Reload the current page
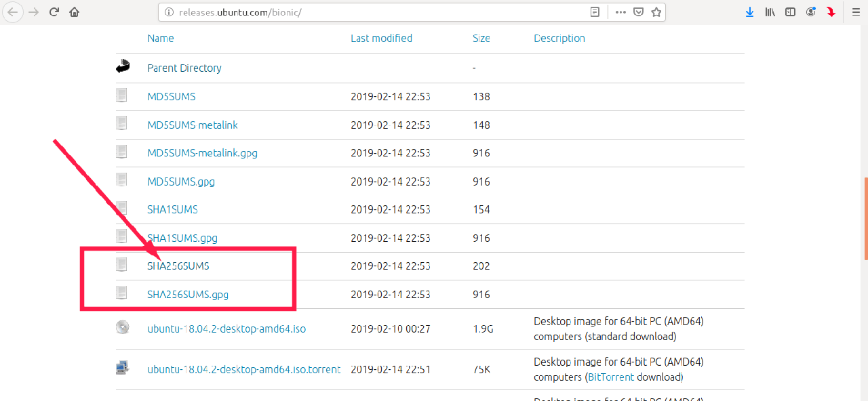868x401 pixels. pos(54,12)
